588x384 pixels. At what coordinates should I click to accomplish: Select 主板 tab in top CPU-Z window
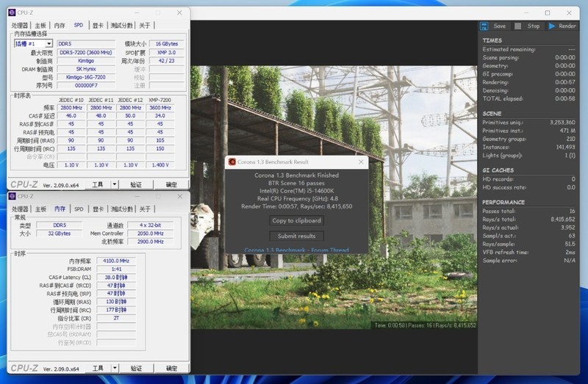point(40,25)
